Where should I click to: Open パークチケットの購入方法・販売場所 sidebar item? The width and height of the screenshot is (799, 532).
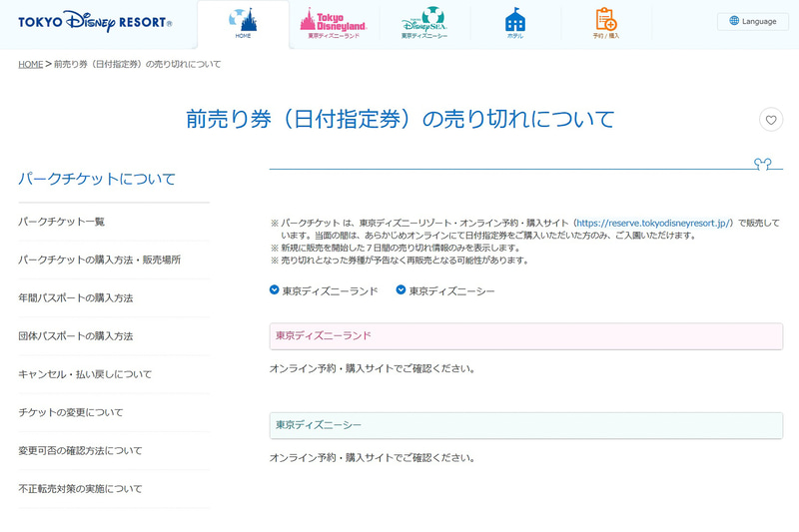pyautogui.click(x=114, y=260)
